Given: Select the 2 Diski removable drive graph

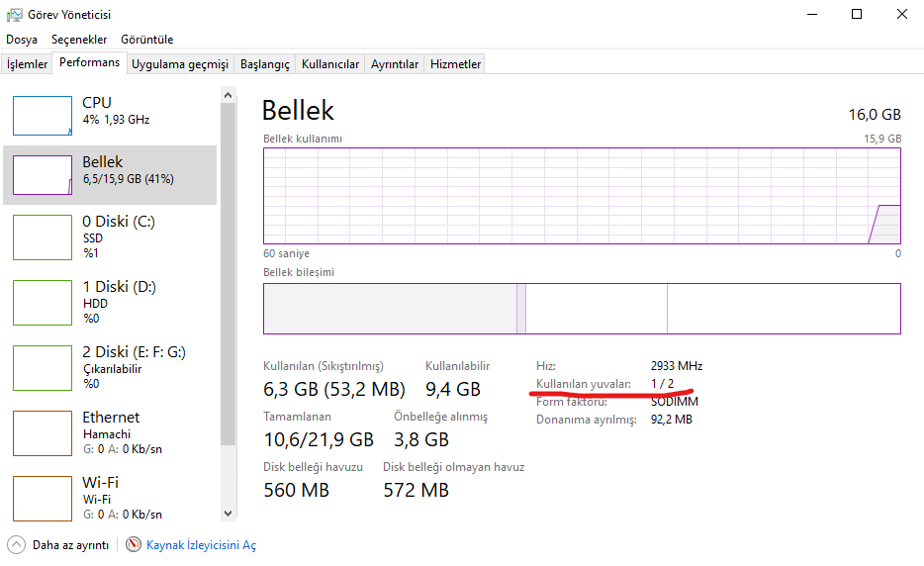Looking at the screenshot, I should [x=43, y=367].
